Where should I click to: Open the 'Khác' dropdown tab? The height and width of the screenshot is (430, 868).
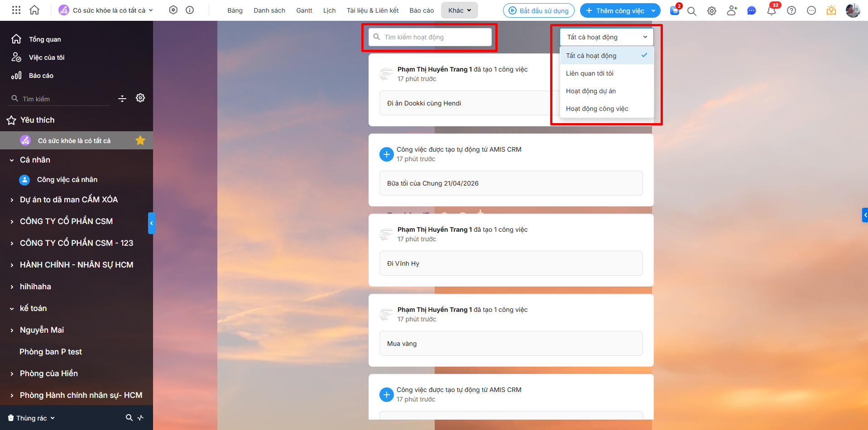[x=459, y=10]
